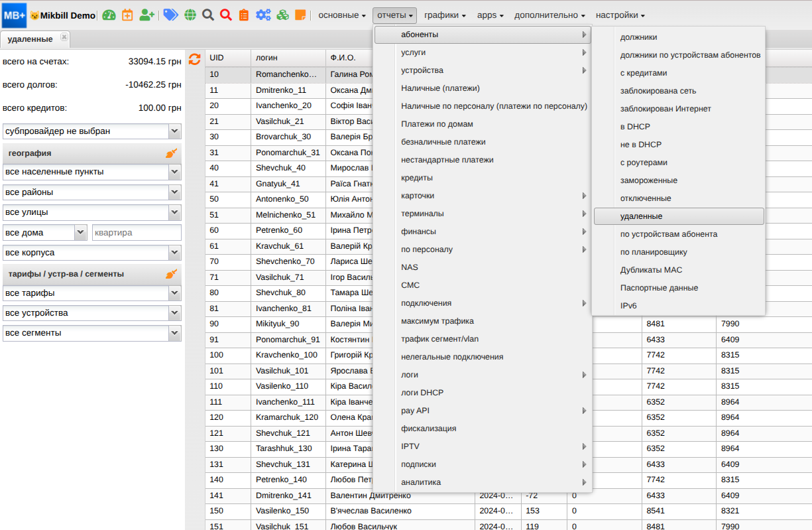Open the apps menu
Viewport: 812px width, 530px height.
pyautogui.click(x=491, y=15)
